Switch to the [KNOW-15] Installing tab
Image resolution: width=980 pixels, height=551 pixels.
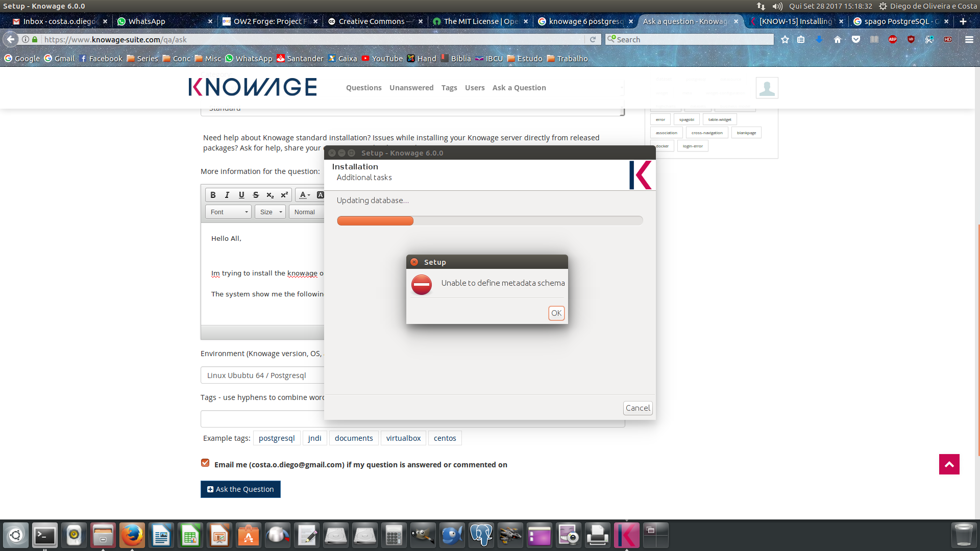coord(796,21)
